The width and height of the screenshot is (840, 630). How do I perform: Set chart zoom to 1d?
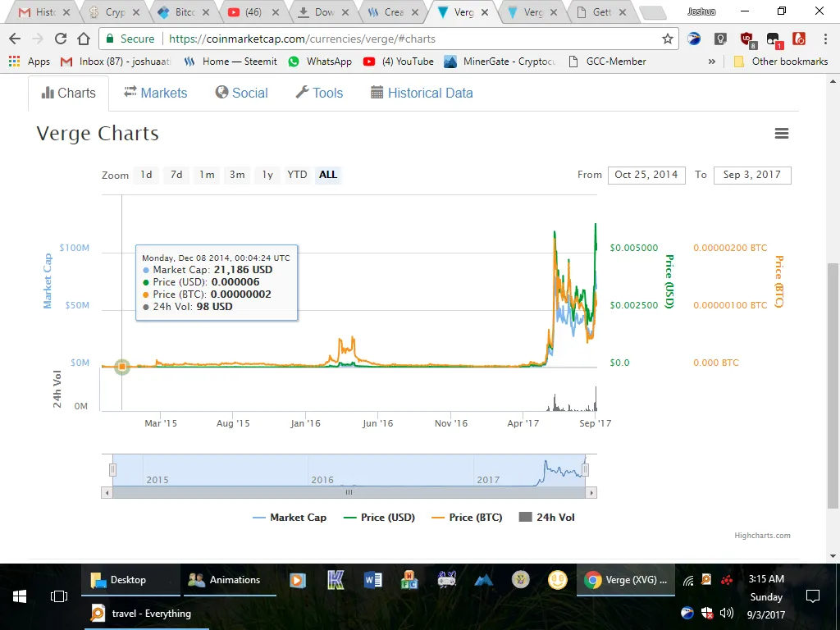pos(146,175)
